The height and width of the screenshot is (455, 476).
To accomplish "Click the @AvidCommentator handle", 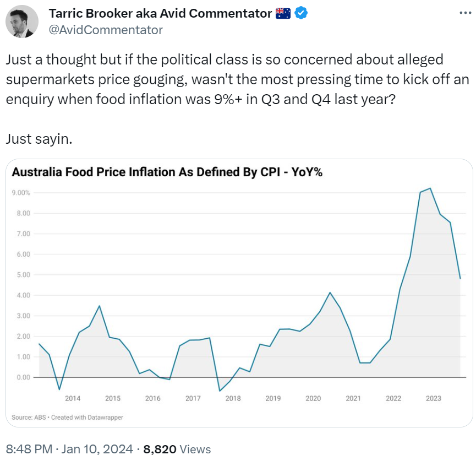I will pos(106,30).
